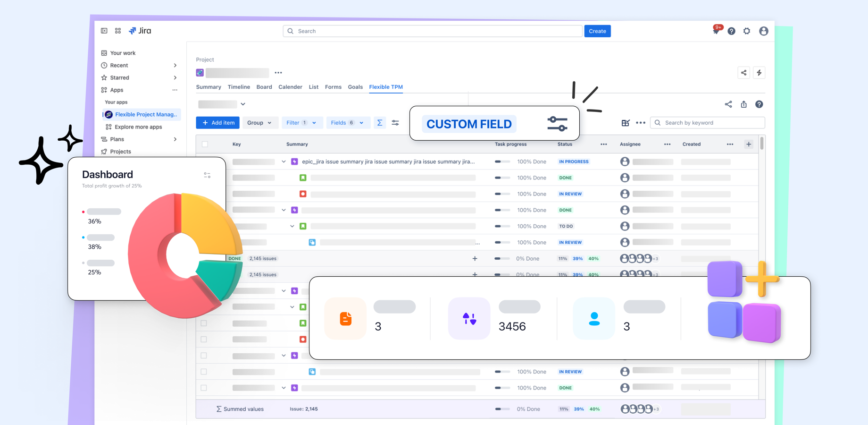Switch to the Board tab

click(264, 87)
